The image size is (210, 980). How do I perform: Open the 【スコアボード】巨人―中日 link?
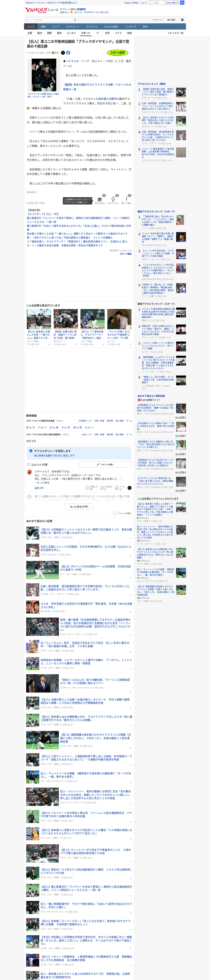(43, 214)
